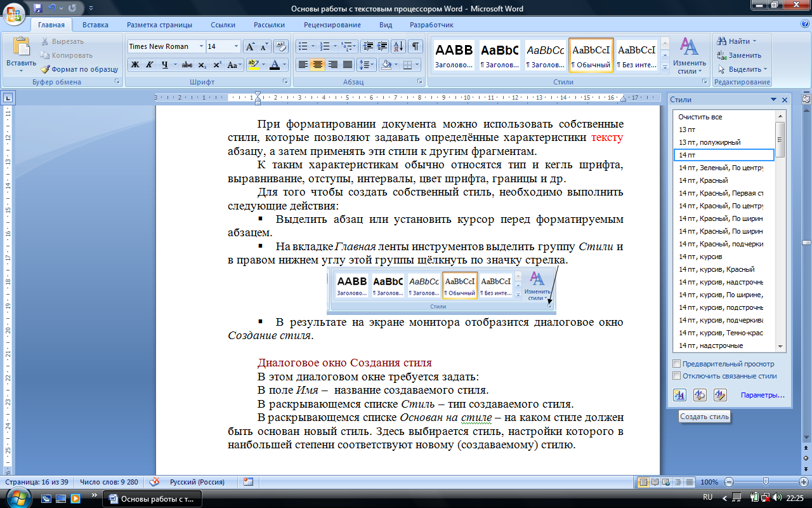Justify the paragraph text
Image resolution: width=812 pixels, height=508 pixels.
coord(347,65)
